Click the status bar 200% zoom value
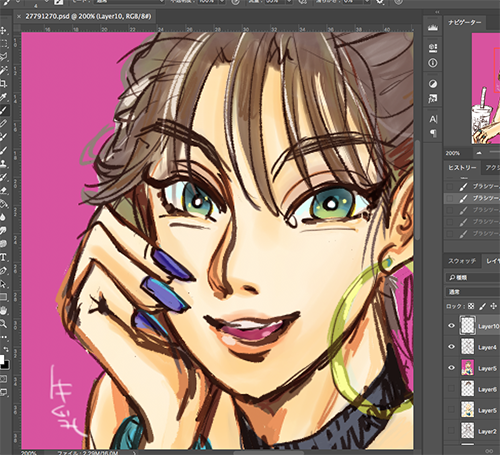The width and height of the screenshot is (500, 455). pyautogui.click(x=29, y=453)
